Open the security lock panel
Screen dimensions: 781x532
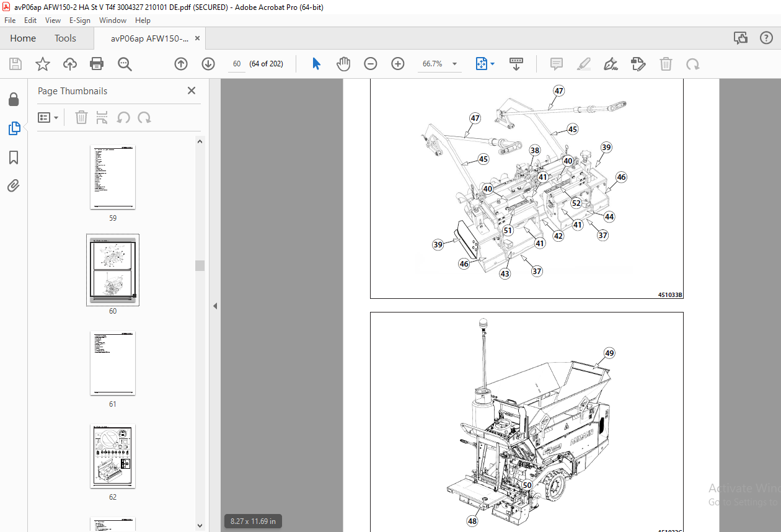tap(14, 99)
